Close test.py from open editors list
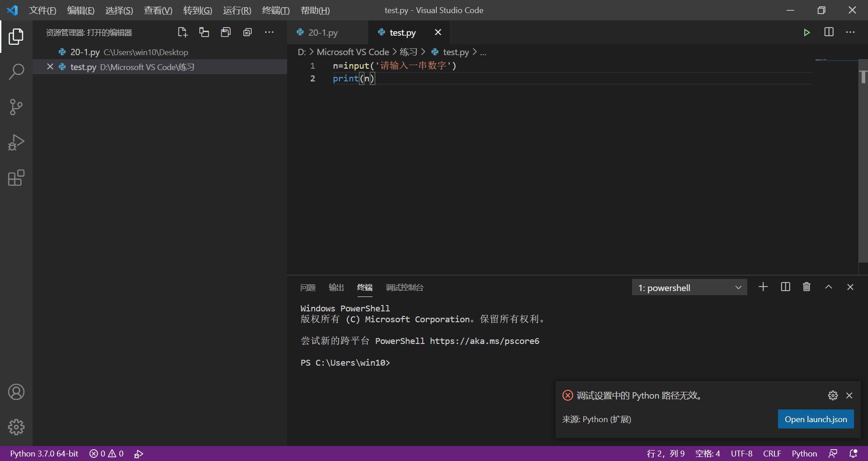The image size is (868, 461). [50, 66]
